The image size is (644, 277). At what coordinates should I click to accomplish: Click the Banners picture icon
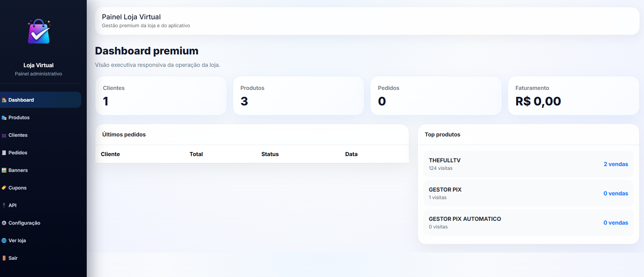point(4,170)
